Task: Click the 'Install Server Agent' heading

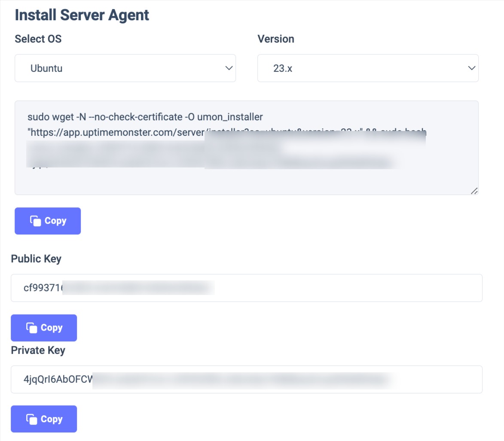Action: (x=82, y=15)
